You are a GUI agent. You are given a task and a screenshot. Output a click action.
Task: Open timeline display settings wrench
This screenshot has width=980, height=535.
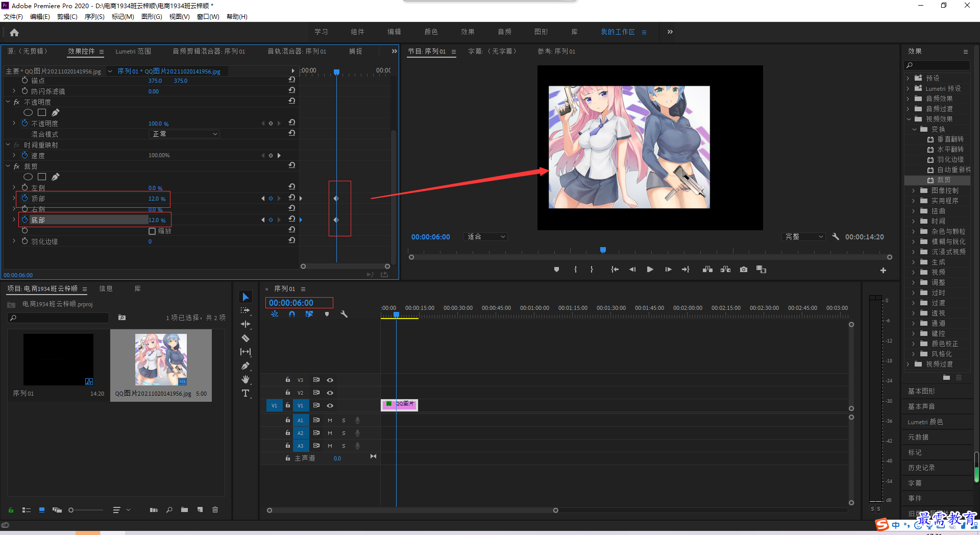[344, 314]
